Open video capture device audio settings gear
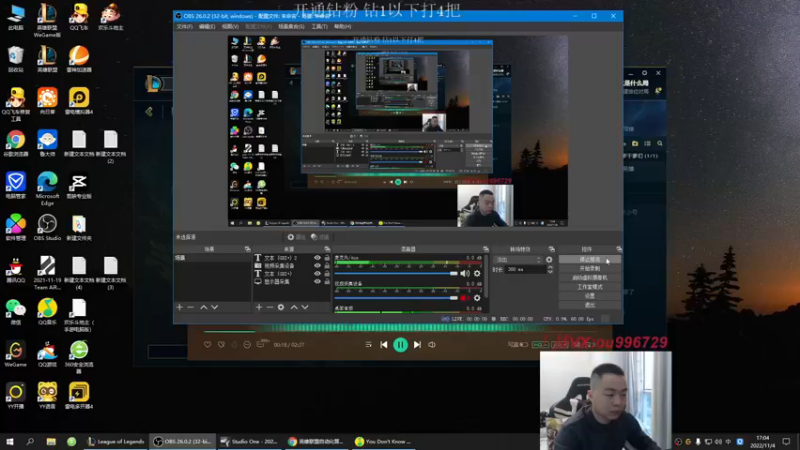Image resolution: width=800 pixels, height=450 pixels. (477, 298)
